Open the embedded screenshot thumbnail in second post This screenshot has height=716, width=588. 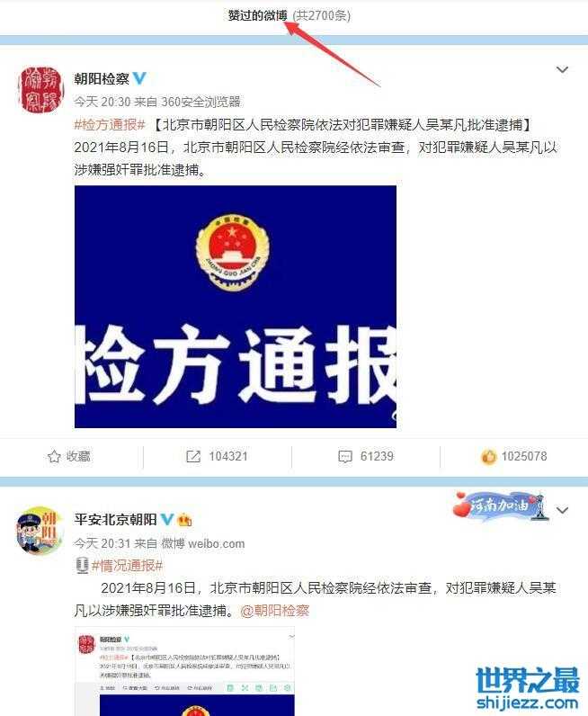tap(185, 672)
